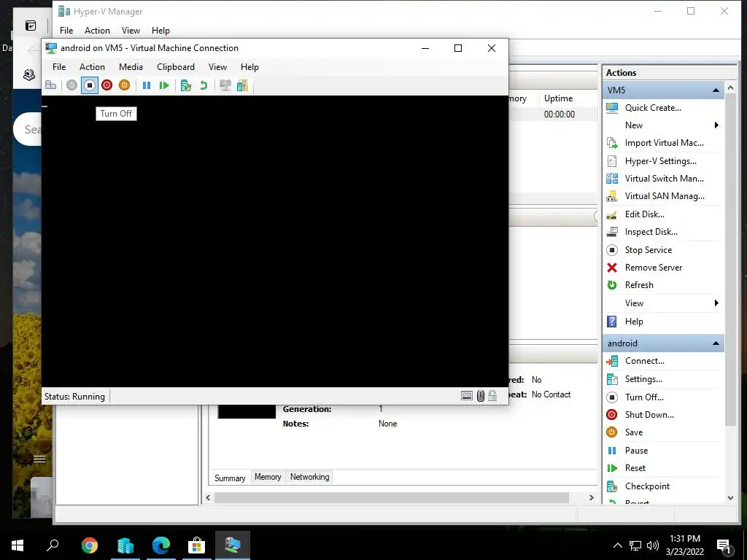The image size is (747, 560).
Task: Click Save in Actions pane
Action: (634, 432)
